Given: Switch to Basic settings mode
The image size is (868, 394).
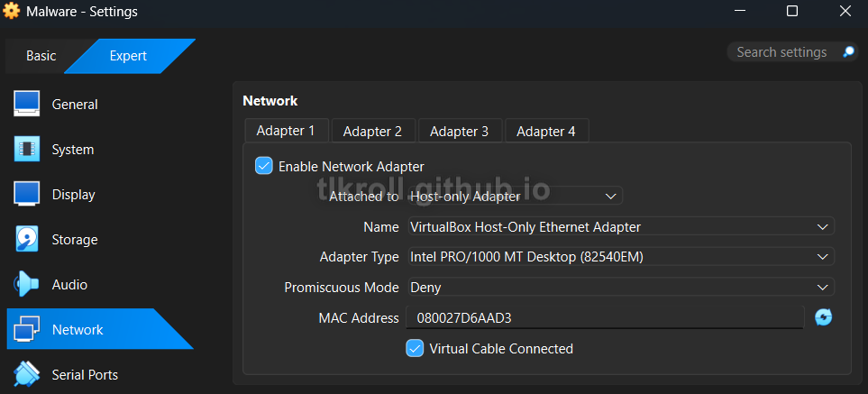Looking at the screenshot, I should 41,56.
